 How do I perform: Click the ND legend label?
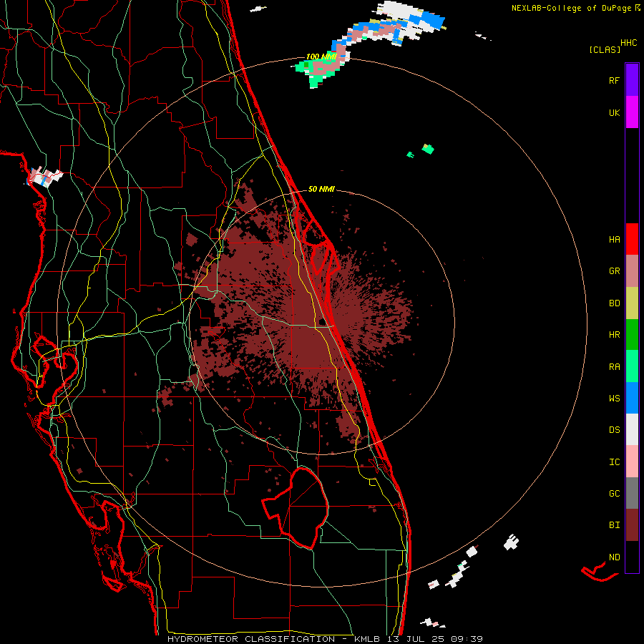click(x=614, y=557)
